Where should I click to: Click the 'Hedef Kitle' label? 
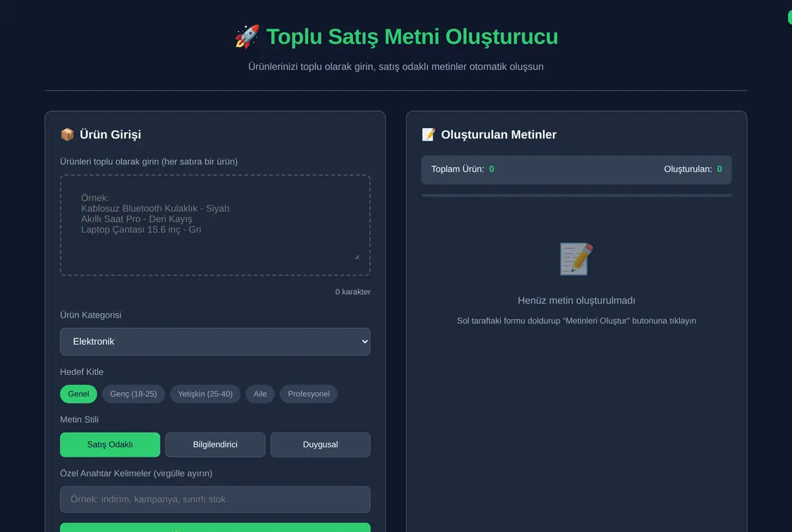82,372
